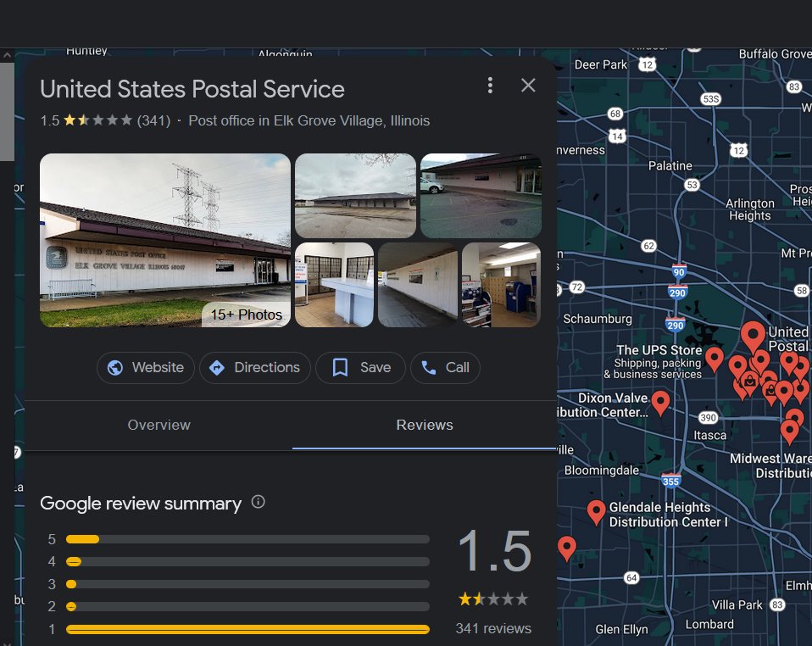The width and height of the screenshot is (812, 646).
Task: Open the lobby counter interior photo
Action: click(335, 285)
